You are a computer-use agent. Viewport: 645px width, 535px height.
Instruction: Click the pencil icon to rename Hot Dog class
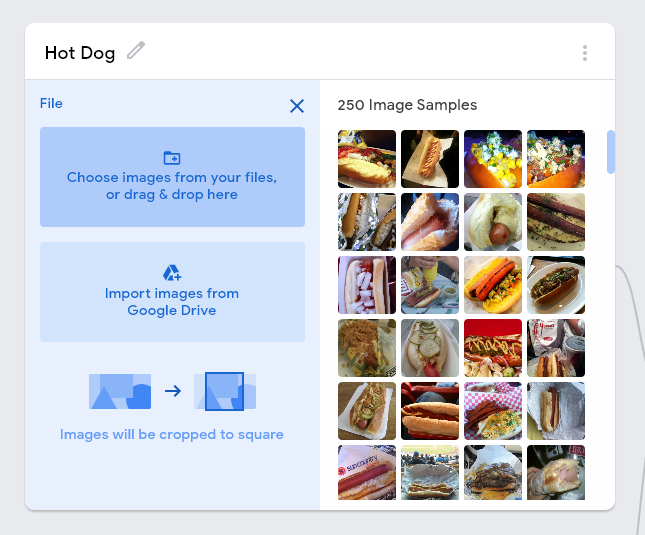click(x=136, y=51)
